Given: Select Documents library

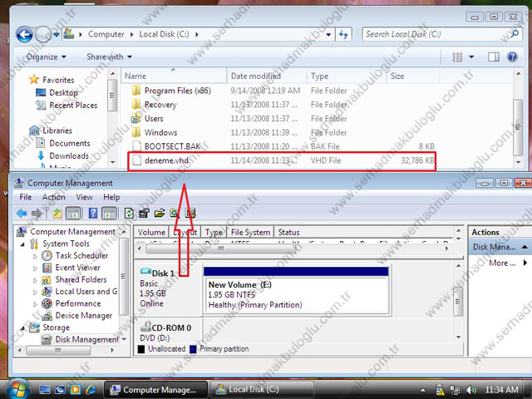Looking at the screenshot, I should click(x=70, y=143).
